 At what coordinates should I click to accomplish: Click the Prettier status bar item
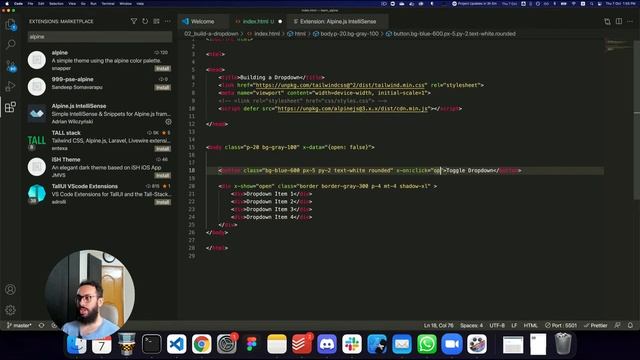pos(596,325)
